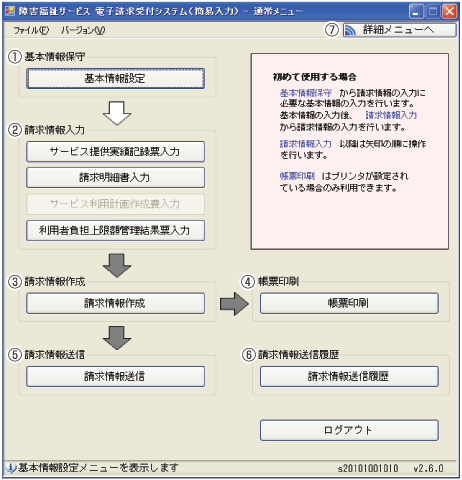This screenshot has height=480, width=462.
Task: Switch to 詳細メニューへ
Action: (x=400, y=30)
